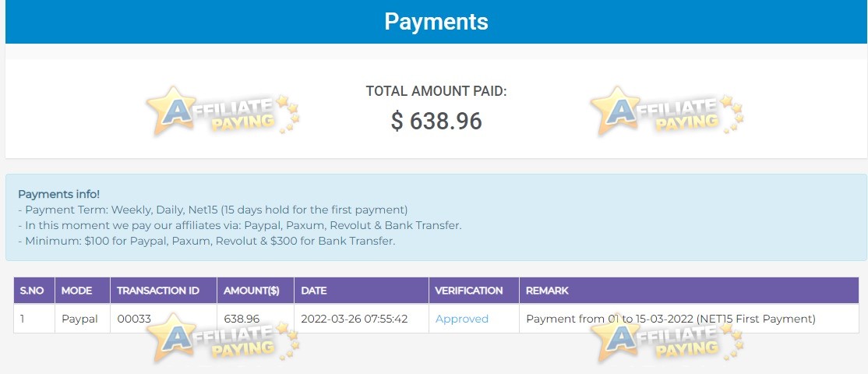Click the Payments info! heading
868x374 pixels.
pos(59,194)
